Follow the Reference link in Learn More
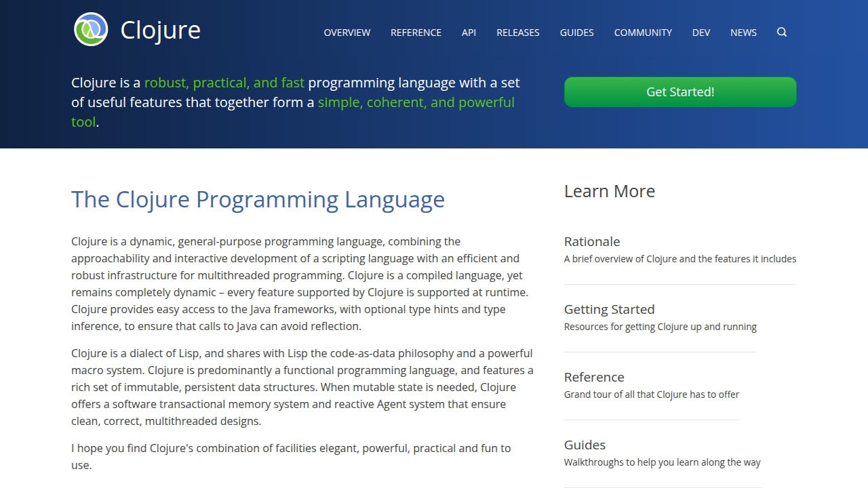 tap(594, 377)
